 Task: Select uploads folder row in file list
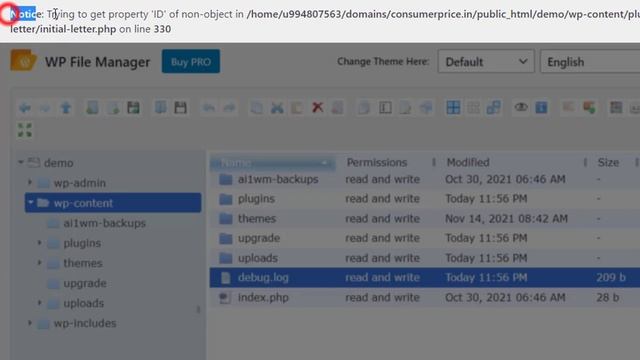(424, 258)
